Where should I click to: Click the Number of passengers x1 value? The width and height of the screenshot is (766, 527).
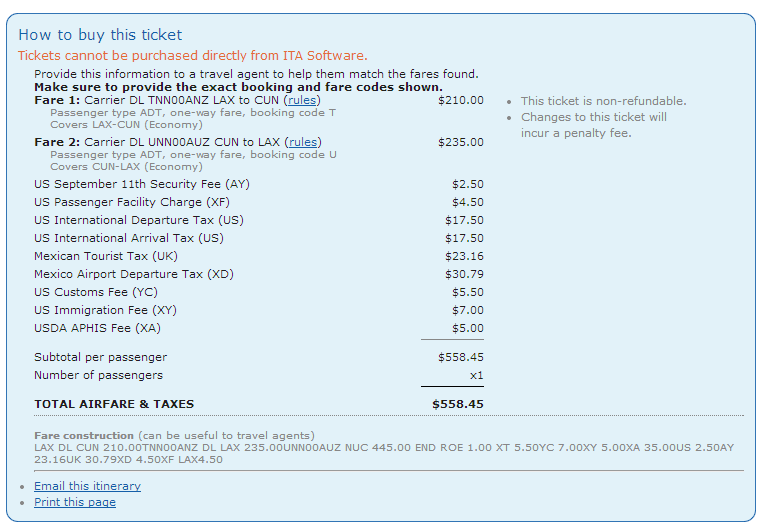pyautogui.click(x=476, y=375)
